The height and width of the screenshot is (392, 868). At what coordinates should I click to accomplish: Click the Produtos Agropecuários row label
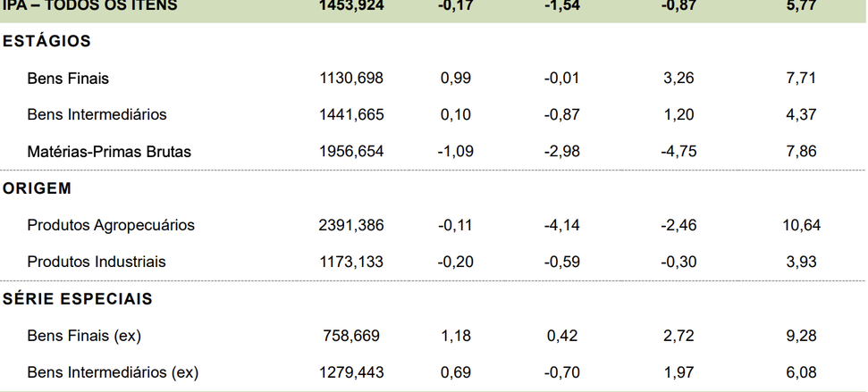click(111, 225)
